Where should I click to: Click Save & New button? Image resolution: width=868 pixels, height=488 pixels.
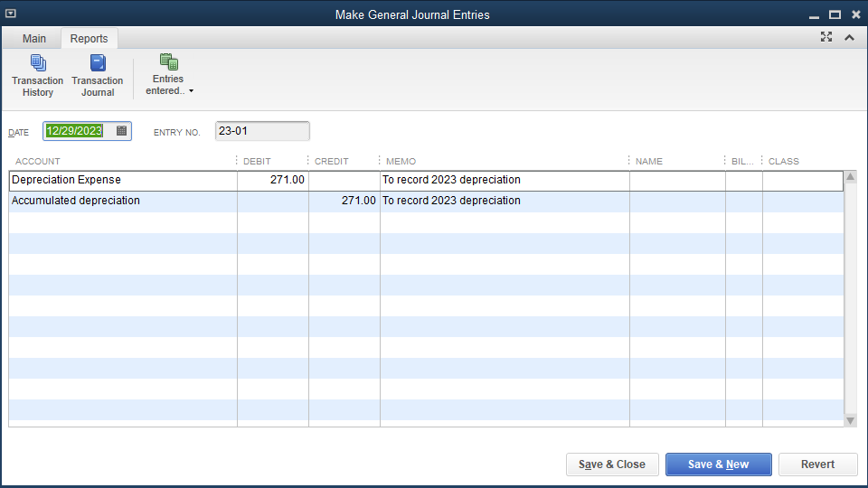[x=719, y=465]
